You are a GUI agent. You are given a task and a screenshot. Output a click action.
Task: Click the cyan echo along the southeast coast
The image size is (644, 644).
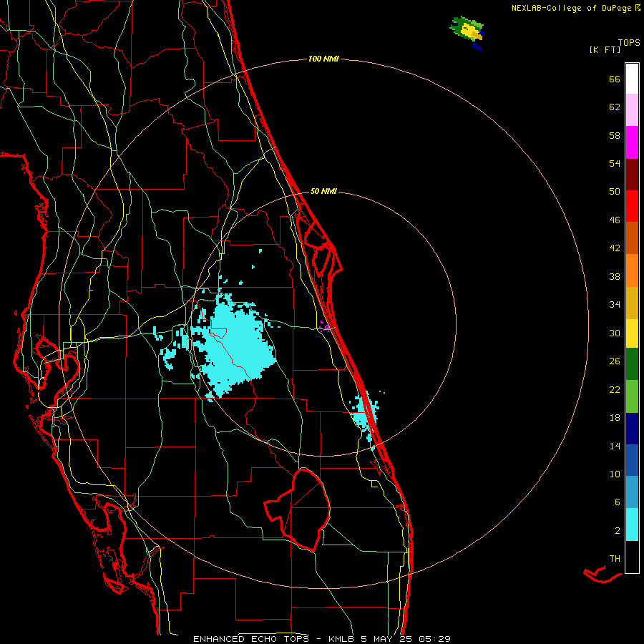coord(365,417)
